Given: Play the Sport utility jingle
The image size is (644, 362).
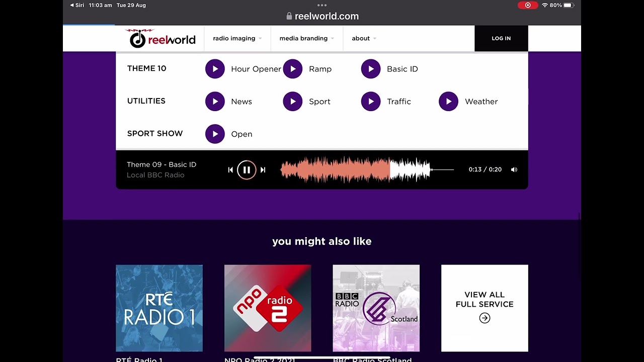Looking at the screenshot, I should pyautogui.click(x=293, y=102).
